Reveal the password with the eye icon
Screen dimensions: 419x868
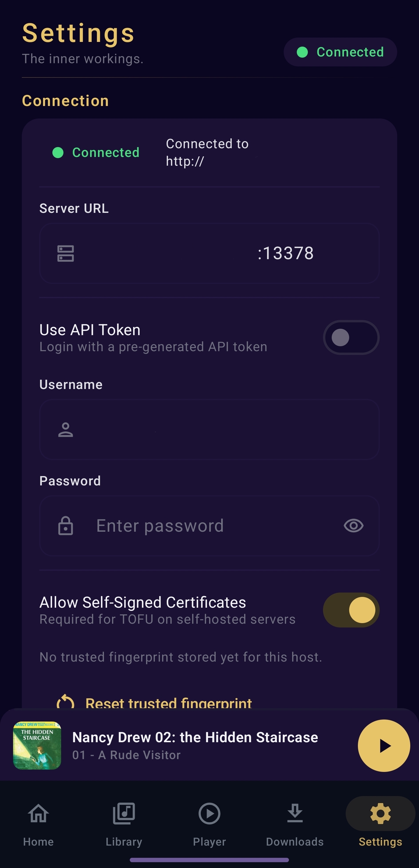(x=353, y=526)
